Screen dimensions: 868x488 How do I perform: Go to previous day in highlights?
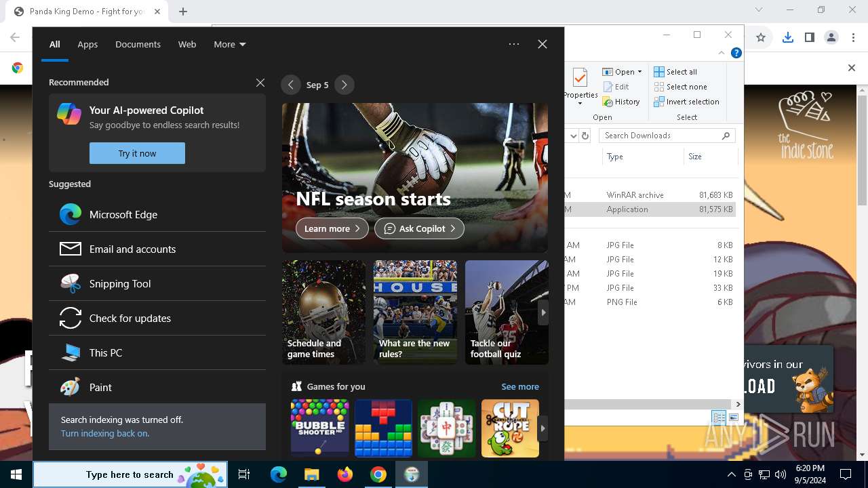[291, 85]
